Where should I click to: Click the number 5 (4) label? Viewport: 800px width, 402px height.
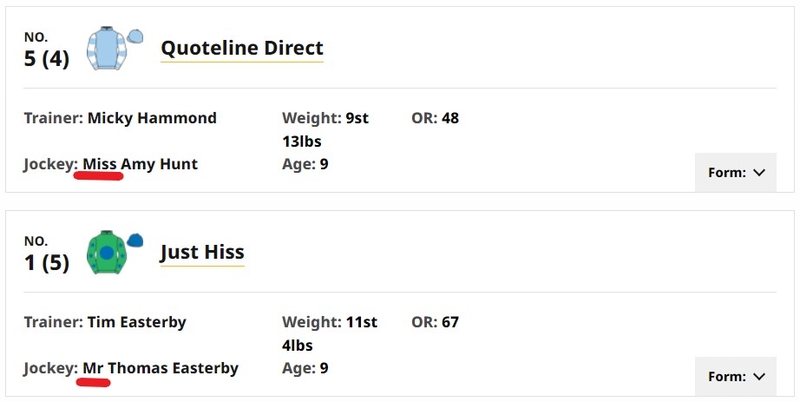(x=46, y=59)
